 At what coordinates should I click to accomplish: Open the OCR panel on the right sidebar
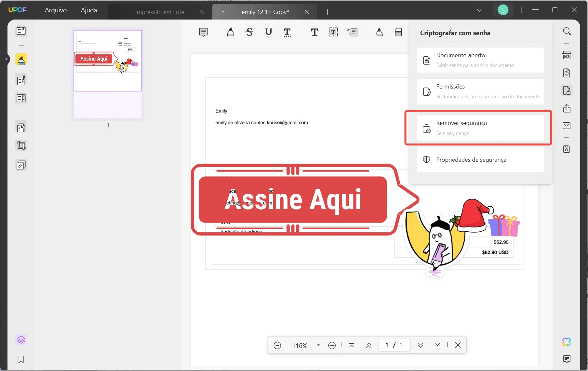[567, 55]
